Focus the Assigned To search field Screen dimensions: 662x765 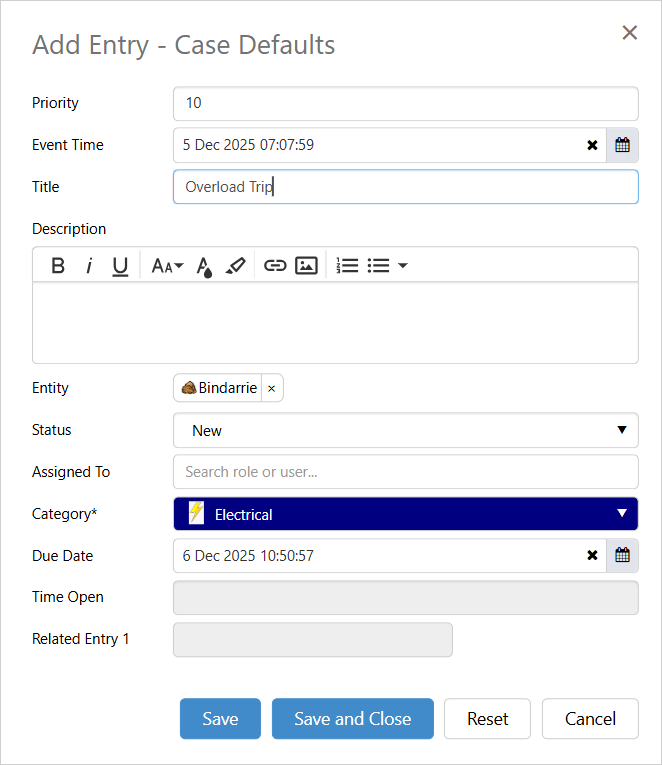[405, 472]
